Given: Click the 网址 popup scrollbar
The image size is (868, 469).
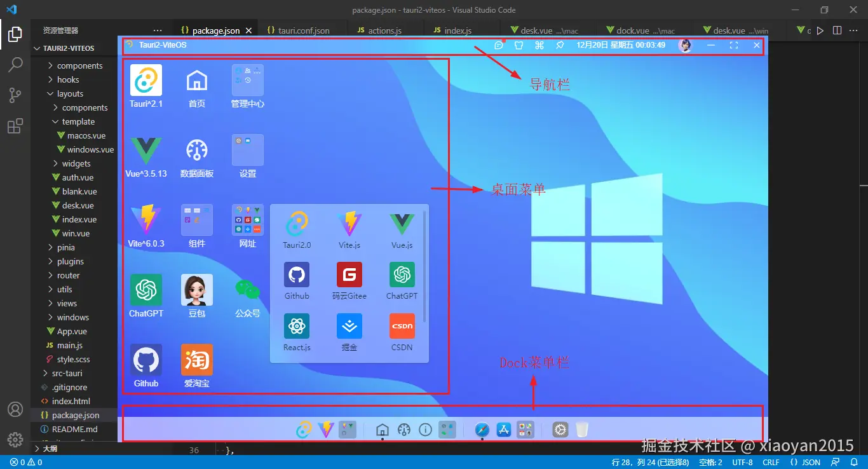Looking at the screenshot, I should pos(424,267).
